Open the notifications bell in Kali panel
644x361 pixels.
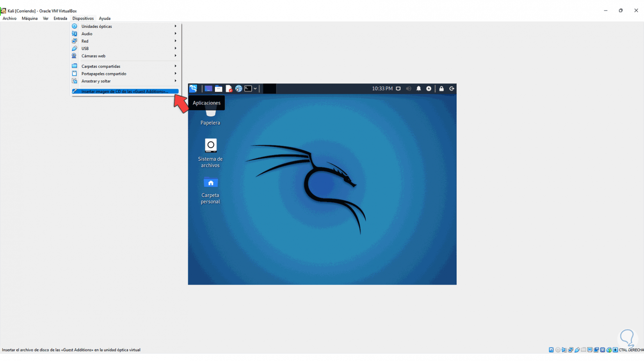click(x=419, y=88)
